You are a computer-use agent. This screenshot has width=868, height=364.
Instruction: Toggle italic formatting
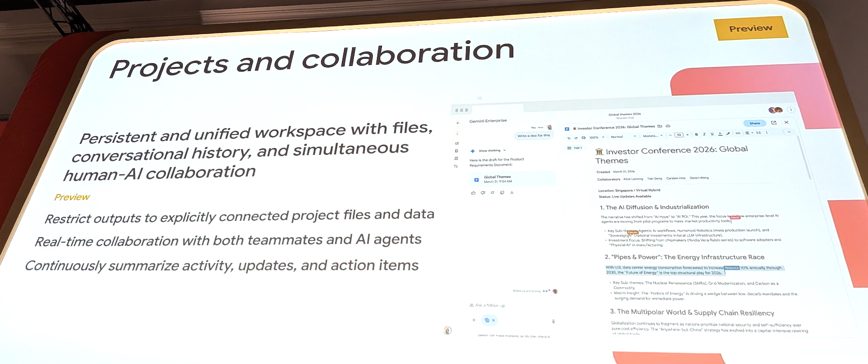pos(704,134)
